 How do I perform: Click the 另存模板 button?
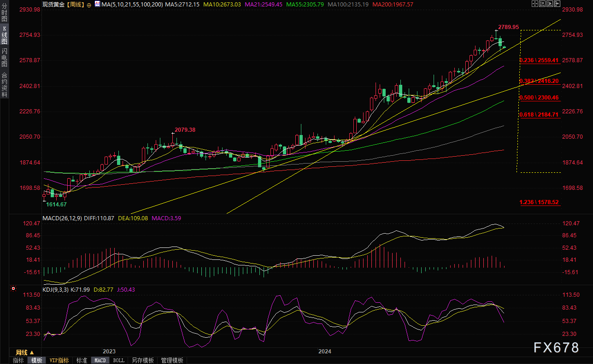click(x=142, y=360)
